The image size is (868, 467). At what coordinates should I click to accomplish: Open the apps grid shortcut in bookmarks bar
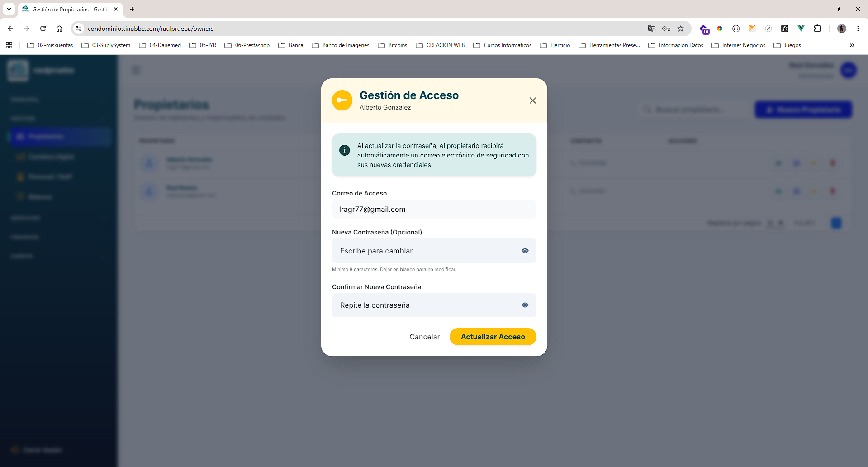coord(9,45)
